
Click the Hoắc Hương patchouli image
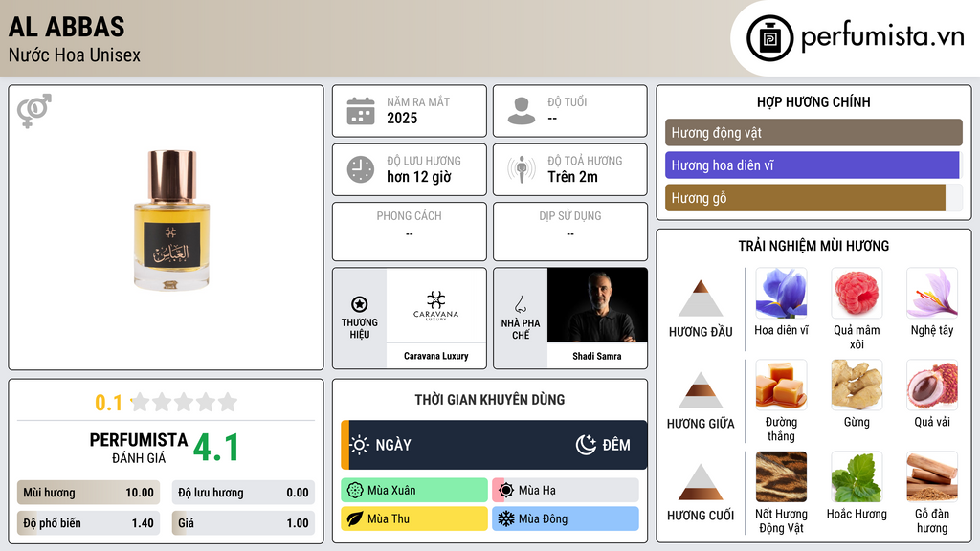pyautogui.click(x=857, y=476)
